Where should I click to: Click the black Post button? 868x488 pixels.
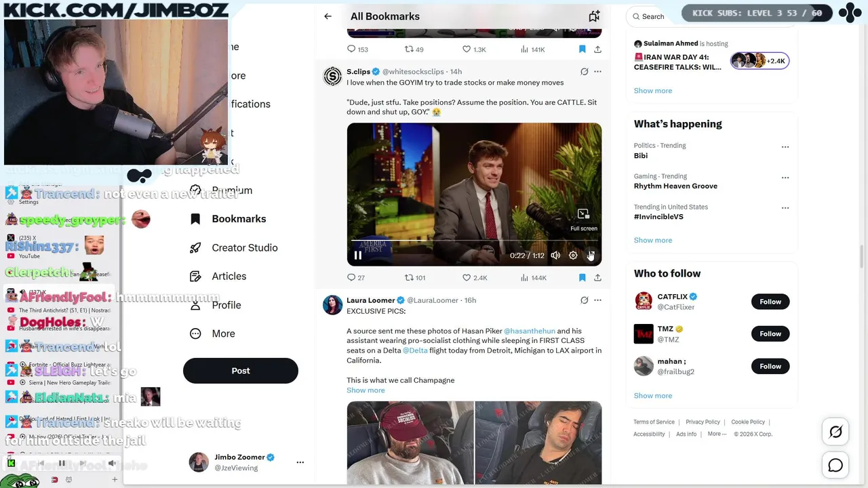[x=241, y=371]
